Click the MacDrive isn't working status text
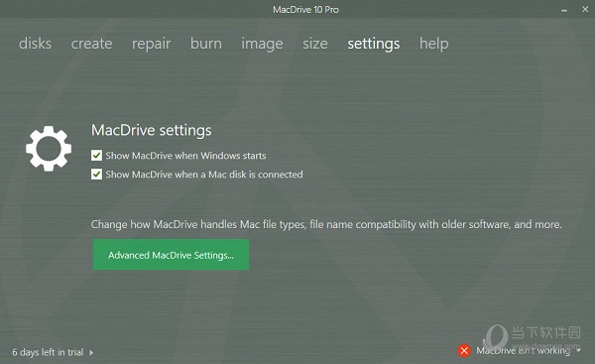 point(524,351)
